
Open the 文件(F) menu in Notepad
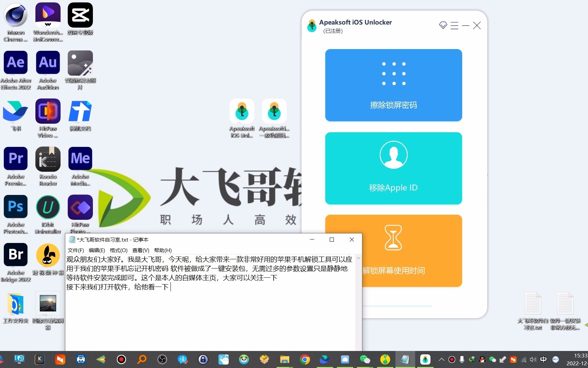75,250
